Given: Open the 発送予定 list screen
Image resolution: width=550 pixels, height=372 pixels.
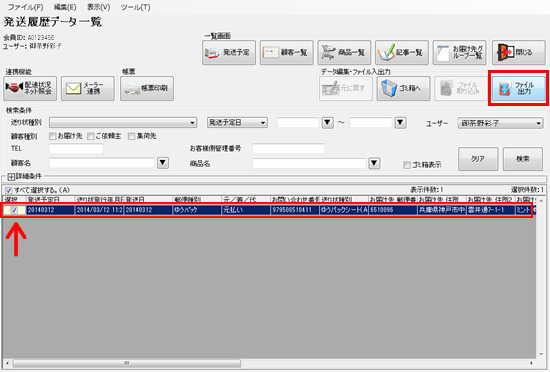Looking at the screenshot, I should tap(229, 53).
